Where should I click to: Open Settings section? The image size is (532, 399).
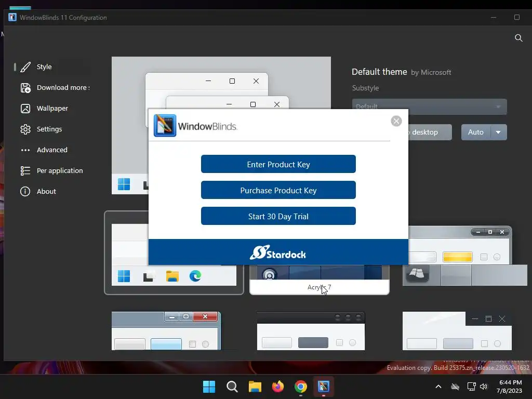point(49,129)
